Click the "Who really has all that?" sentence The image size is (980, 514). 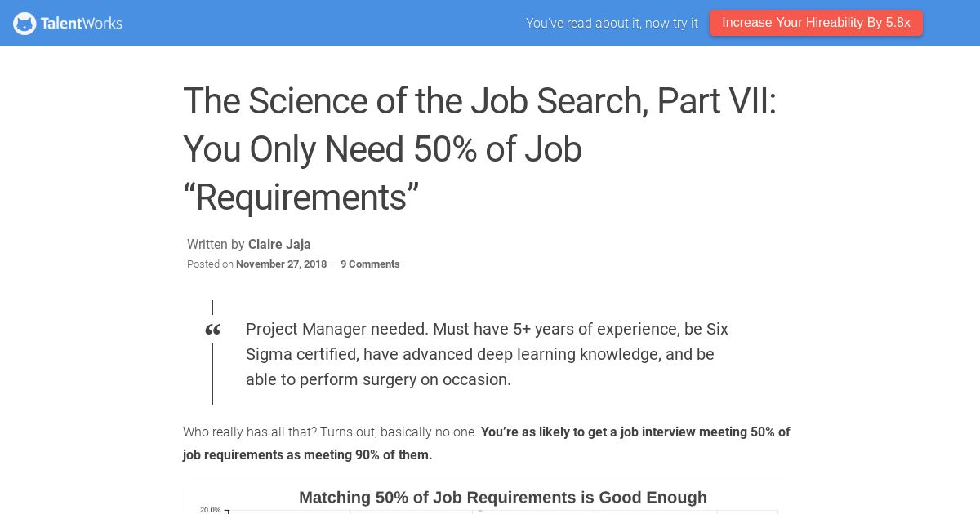click(330, 432)
